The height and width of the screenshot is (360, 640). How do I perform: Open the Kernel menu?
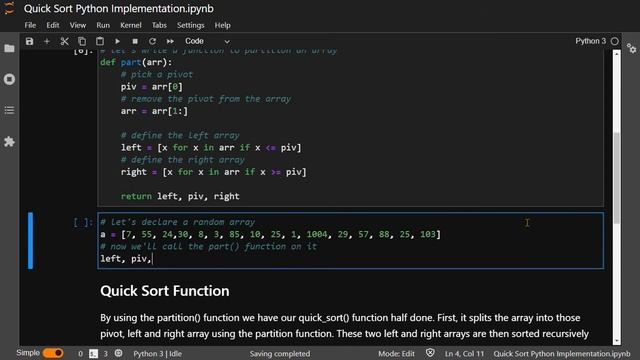click(x=131, y=25)
